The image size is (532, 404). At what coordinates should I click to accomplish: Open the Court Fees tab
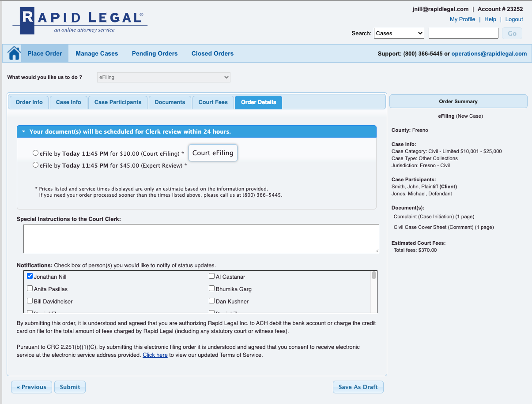pos(213,102)
